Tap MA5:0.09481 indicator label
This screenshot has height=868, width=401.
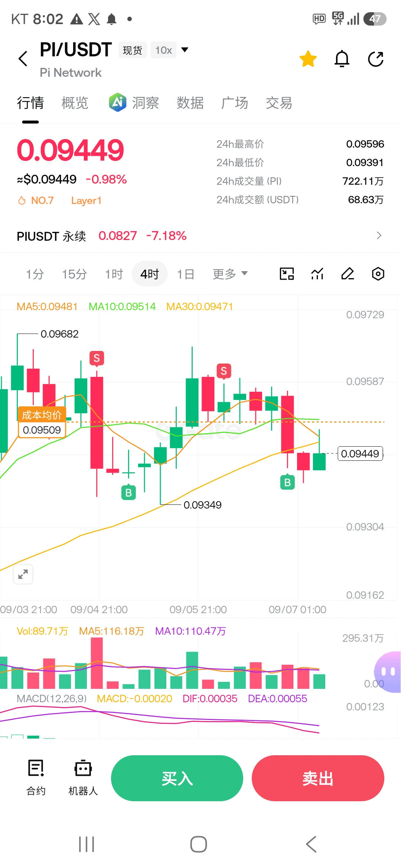47,306
